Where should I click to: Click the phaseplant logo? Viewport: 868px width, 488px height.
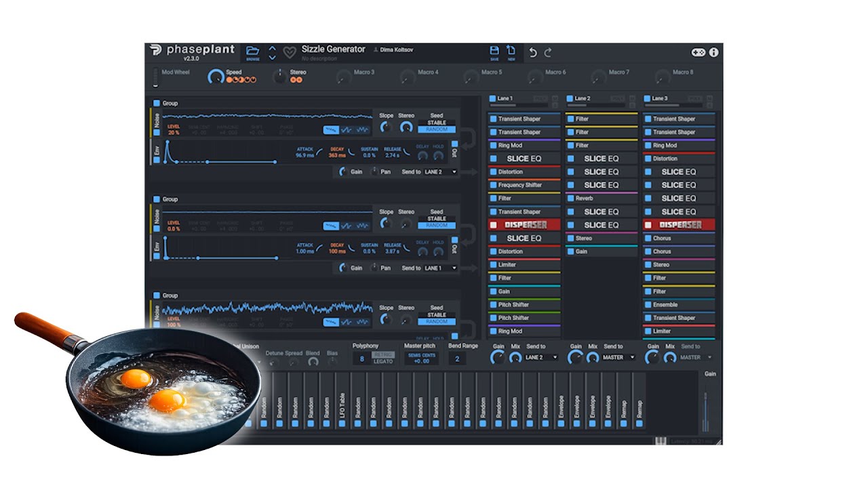pos(193,49)
